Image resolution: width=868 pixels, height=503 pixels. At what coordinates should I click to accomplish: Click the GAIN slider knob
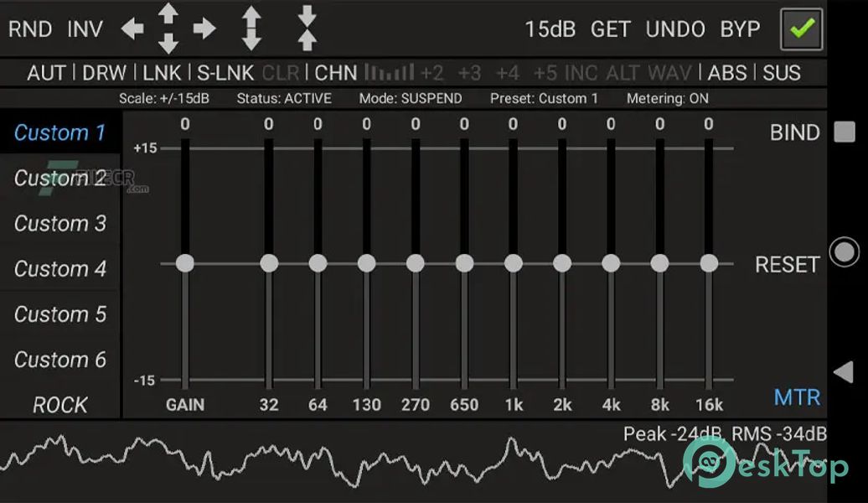(185, 263)
